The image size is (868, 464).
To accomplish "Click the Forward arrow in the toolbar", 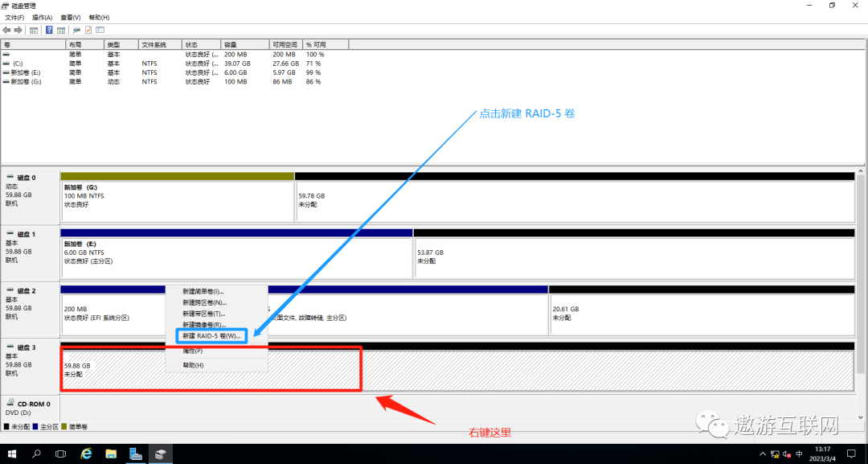I will (x=18, y=30).
